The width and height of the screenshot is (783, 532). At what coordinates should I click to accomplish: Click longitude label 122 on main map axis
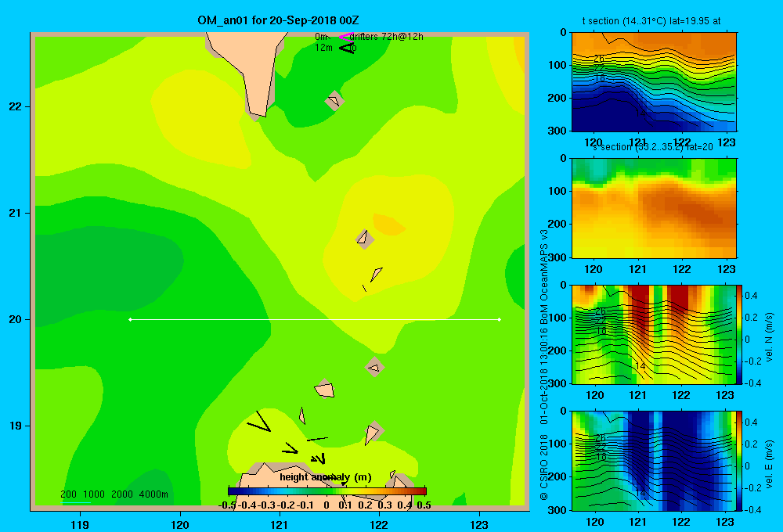tap(379, 524)
